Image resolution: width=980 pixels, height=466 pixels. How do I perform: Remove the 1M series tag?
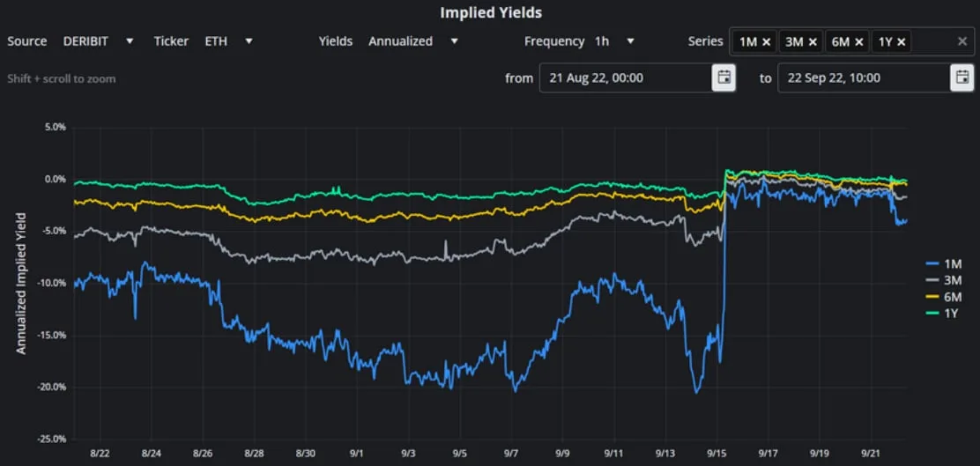click(766, 42)
